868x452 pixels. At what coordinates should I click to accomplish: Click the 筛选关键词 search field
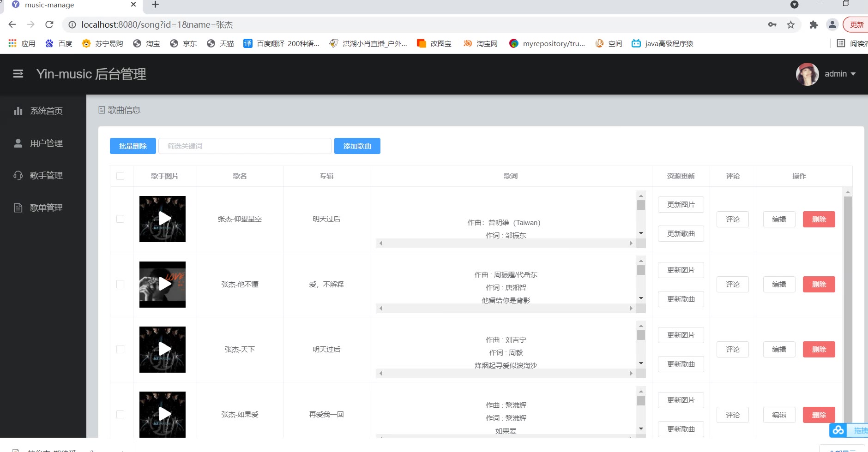pos(245,146)
